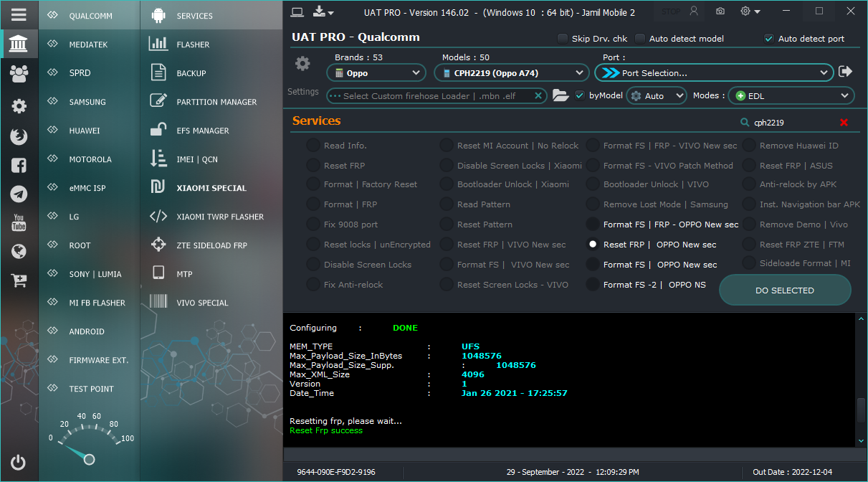Image resolution: width=868 pixels, height=482 pixels.
Task: Click the IMEI QCN sort icon
Action: point(158,159)
